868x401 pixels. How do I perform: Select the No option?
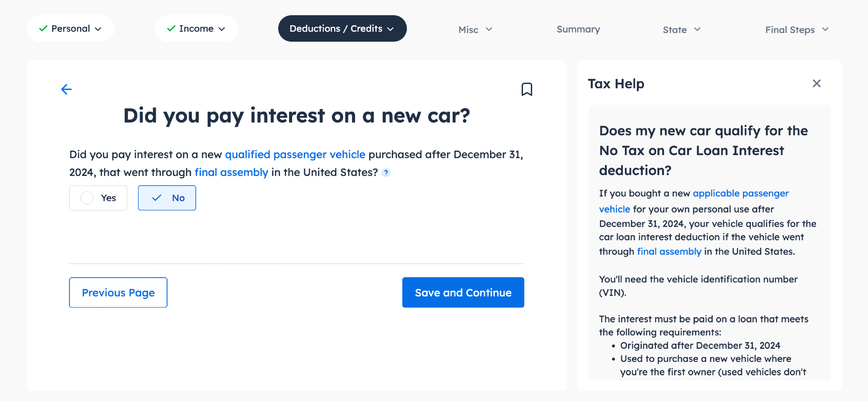click(167, 198)
